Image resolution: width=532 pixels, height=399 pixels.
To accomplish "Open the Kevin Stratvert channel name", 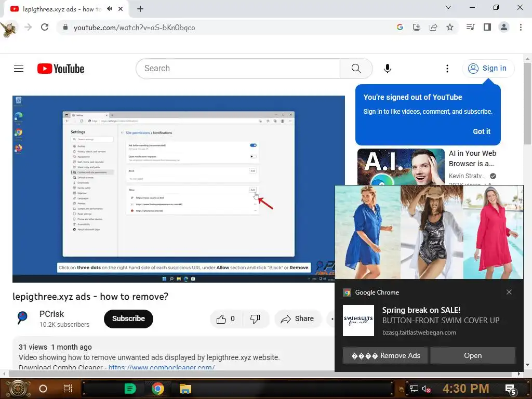I will [x=467, y=176].
